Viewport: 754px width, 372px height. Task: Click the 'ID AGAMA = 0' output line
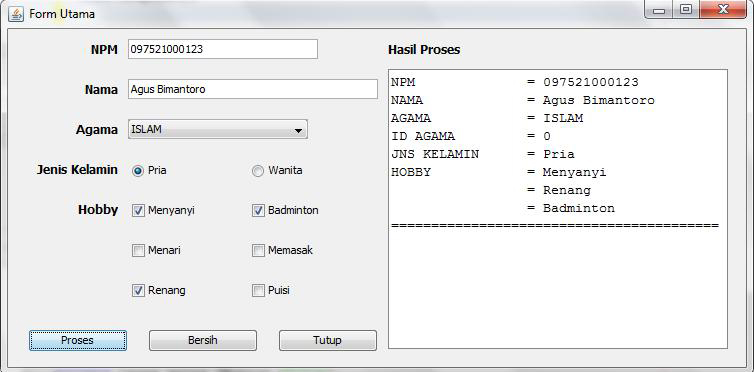point(471,136)
